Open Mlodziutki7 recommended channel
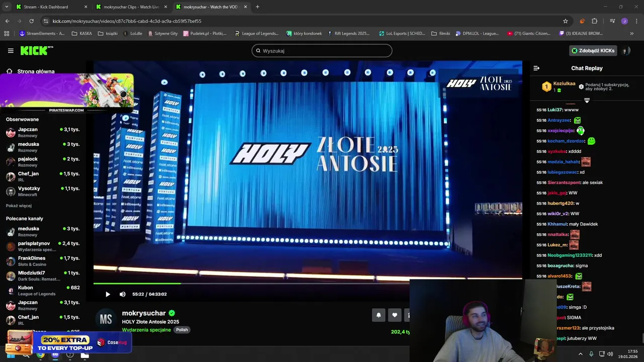 (43, 276)
